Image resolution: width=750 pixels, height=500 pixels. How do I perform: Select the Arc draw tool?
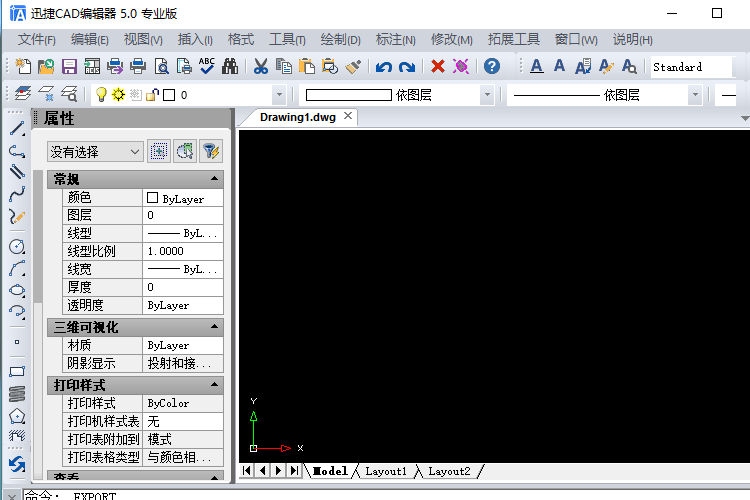click(17, 268)
